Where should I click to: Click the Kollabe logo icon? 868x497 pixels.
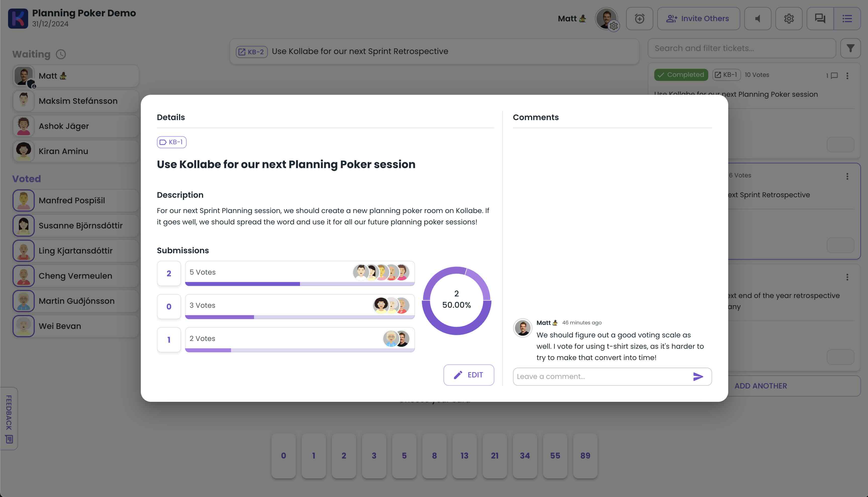click(18, 18)
